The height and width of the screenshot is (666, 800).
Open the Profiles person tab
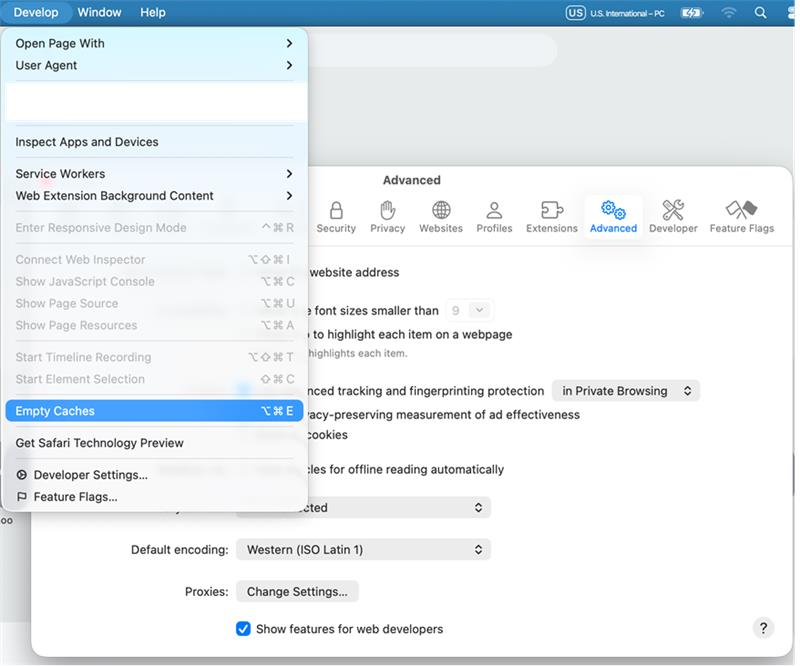[494, 217]
